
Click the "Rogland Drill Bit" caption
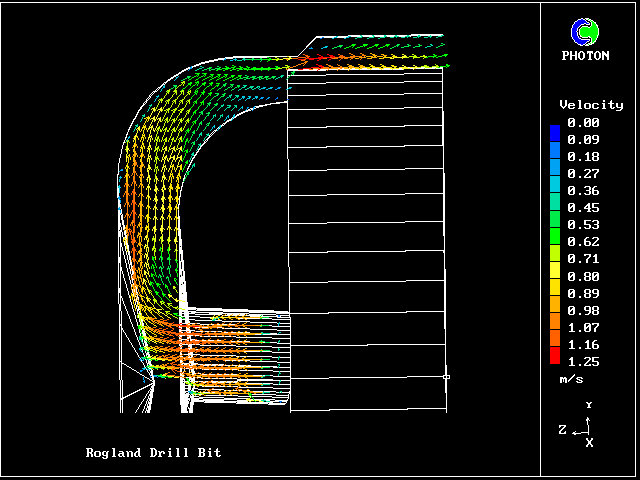153,453
